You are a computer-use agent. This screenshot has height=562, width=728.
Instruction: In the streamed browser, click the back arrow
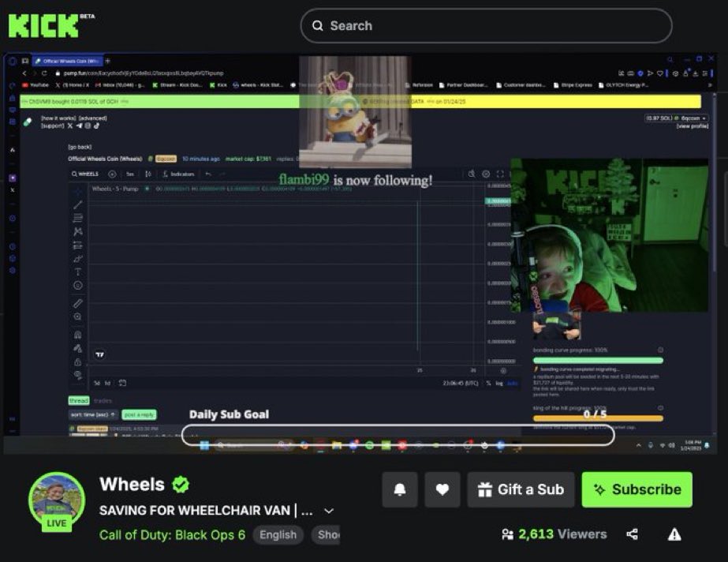(24, 73)
